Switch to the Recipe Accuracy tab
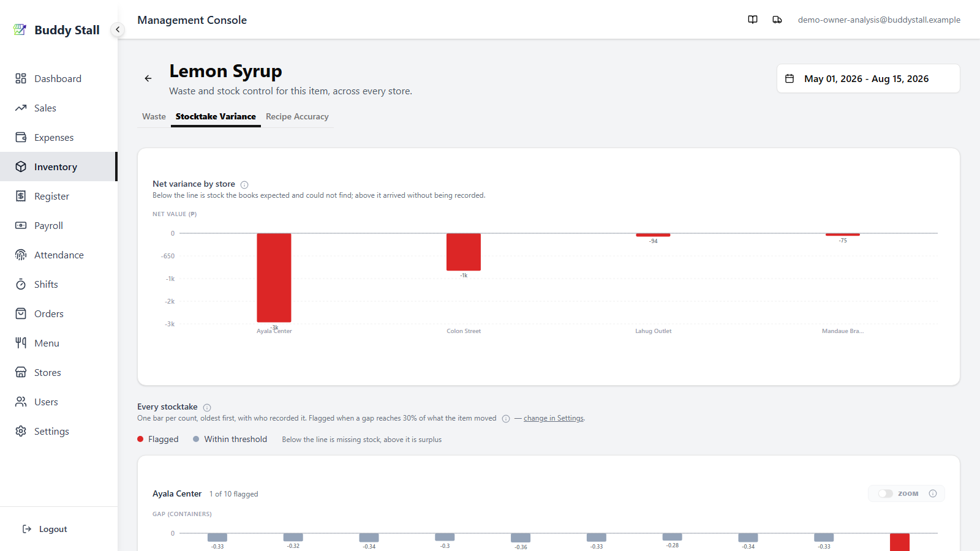 297,116
